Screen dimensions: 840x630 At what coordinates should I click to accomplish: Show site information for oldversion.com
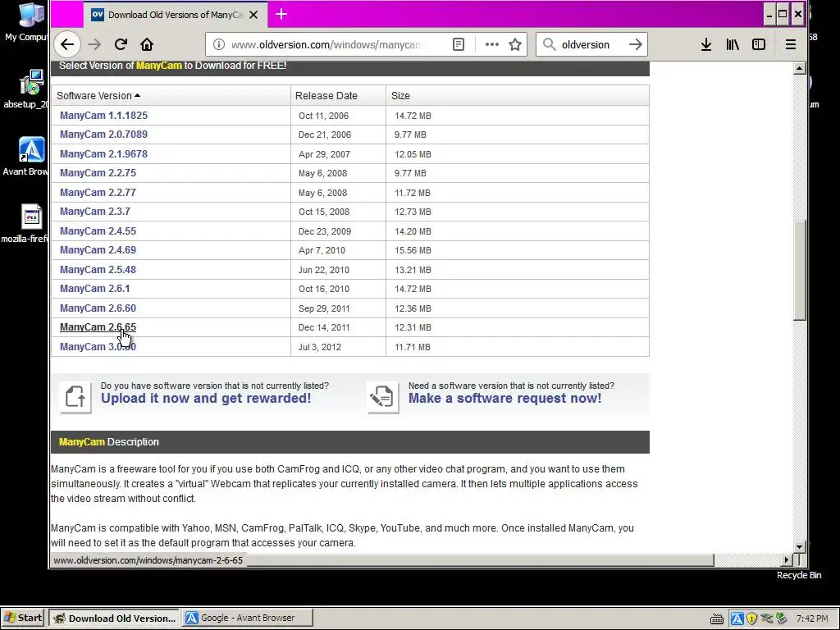(218, 44)
